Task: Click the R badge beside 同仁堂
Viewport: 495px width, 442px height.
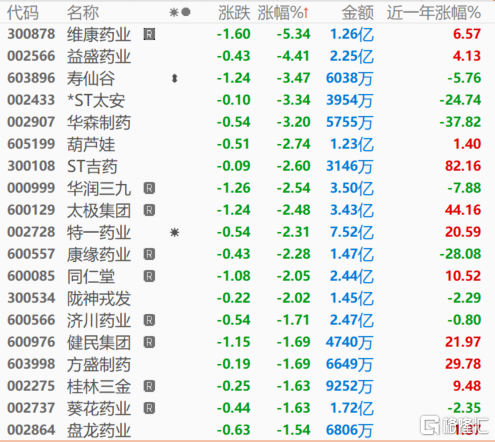Action: (x=149, y=276)
